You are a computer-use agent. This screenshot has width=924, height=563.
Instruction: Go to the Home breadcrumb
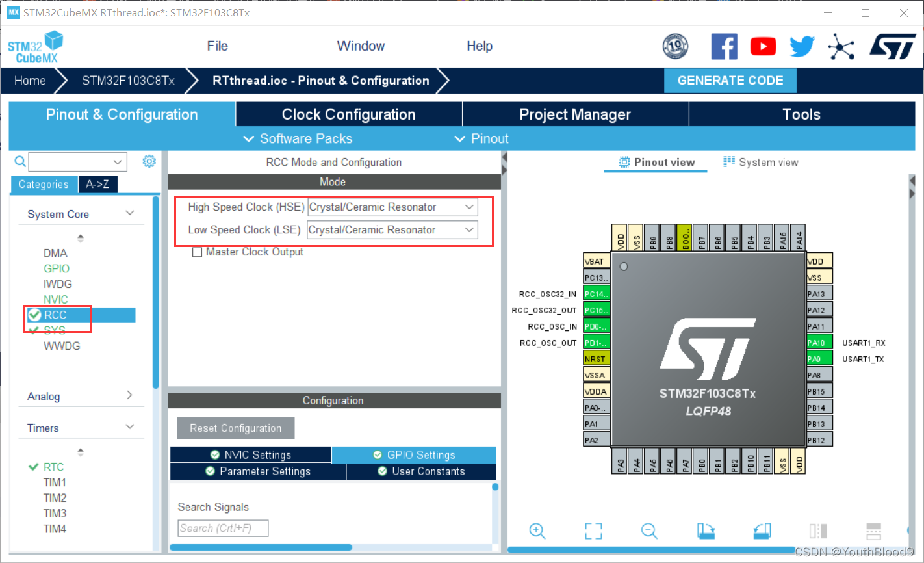pos(30,81)
